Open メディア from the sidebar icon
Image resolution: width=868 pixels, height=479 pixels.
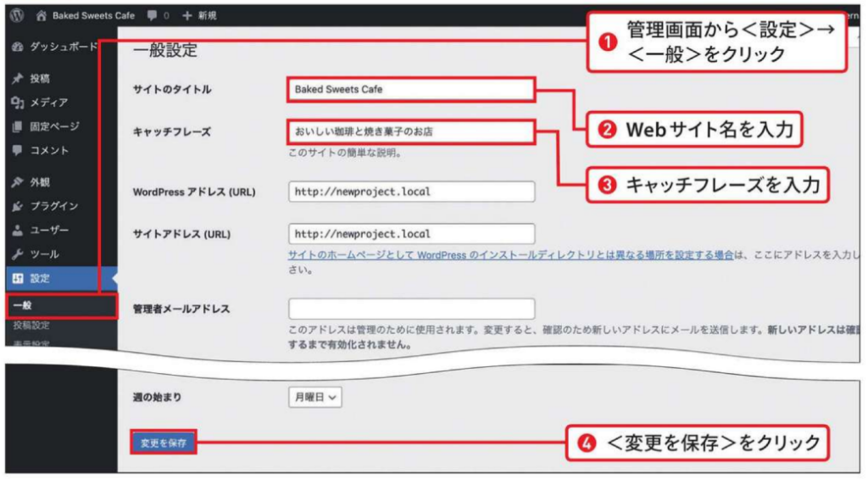17,103
